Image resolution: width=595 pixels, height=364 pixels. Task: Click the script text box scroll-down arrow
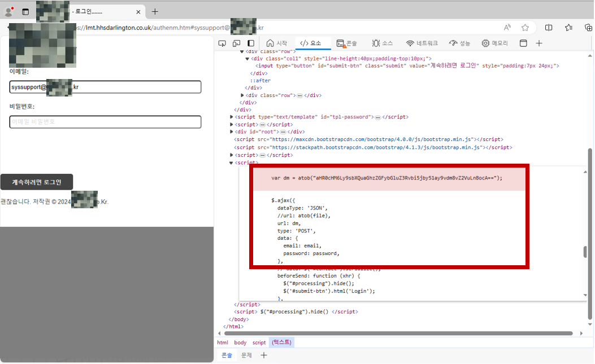click(x=585, y=295)
